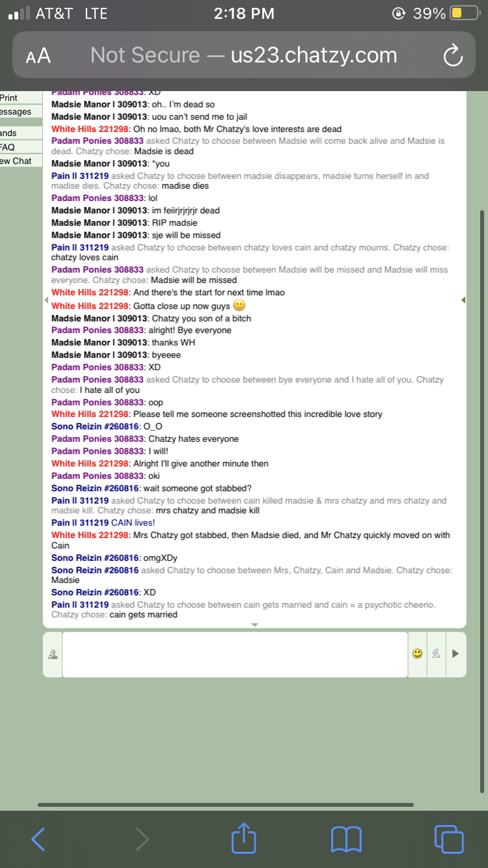The image size is (488, 868).
Task: Click the page's vertical scrollbar
Action: (481, 502)
